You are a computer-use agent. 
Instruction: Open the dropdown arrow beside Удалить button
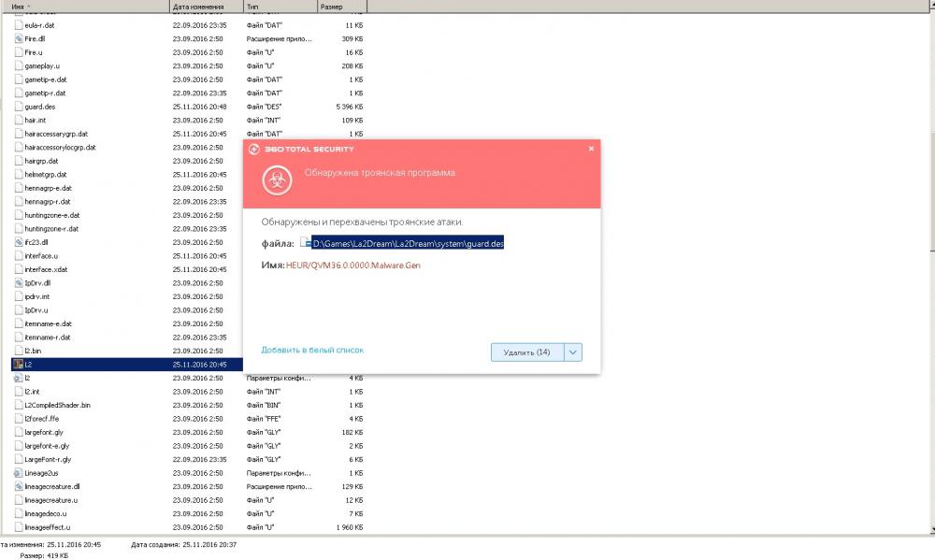pyautogui.click(x=573, y=352)
